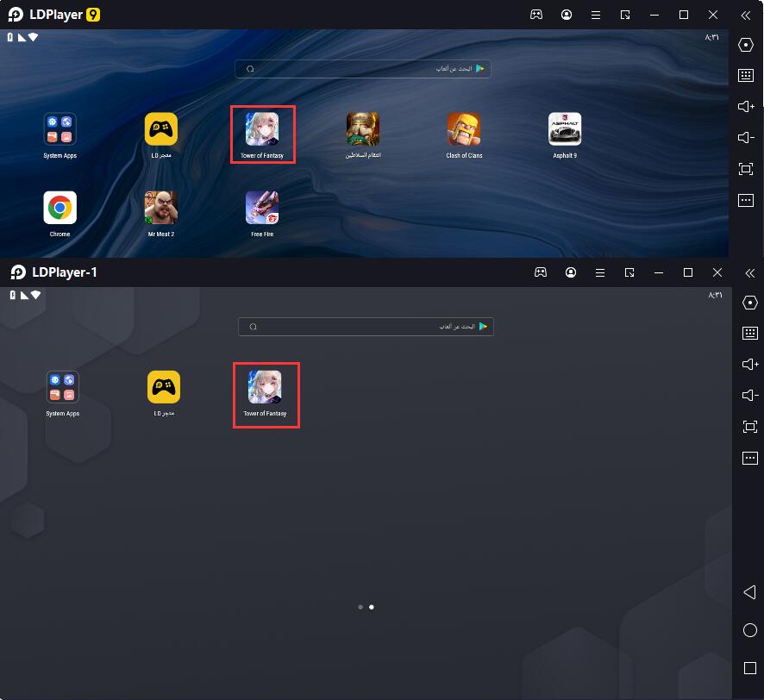Viewport: 764px width, 700px height.
Task: Open LD store app in LDPlayer 9 window
Action: point(160,129)
